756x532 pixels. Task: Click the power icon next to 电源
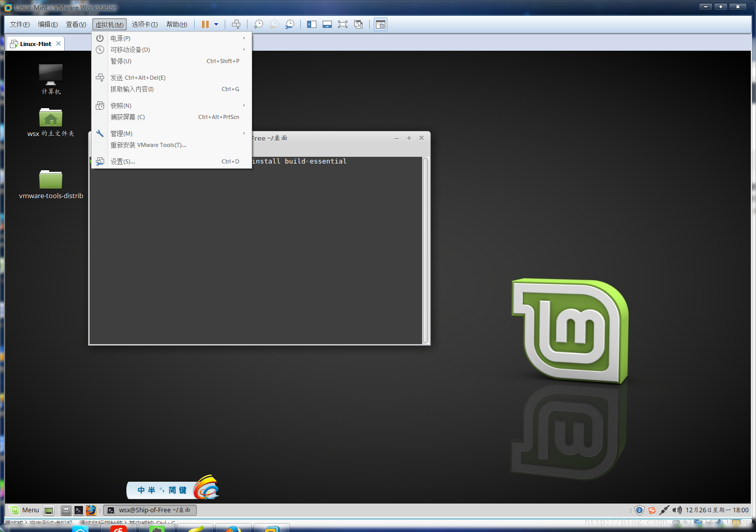click(x=100, y=38)
